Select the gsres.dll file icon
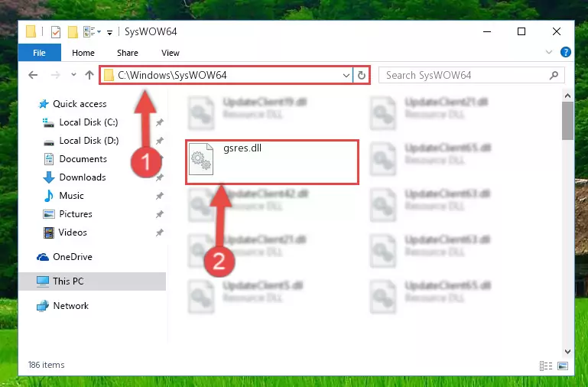The height and width of the screenshot is (387, 588). (x=201, y=159)
